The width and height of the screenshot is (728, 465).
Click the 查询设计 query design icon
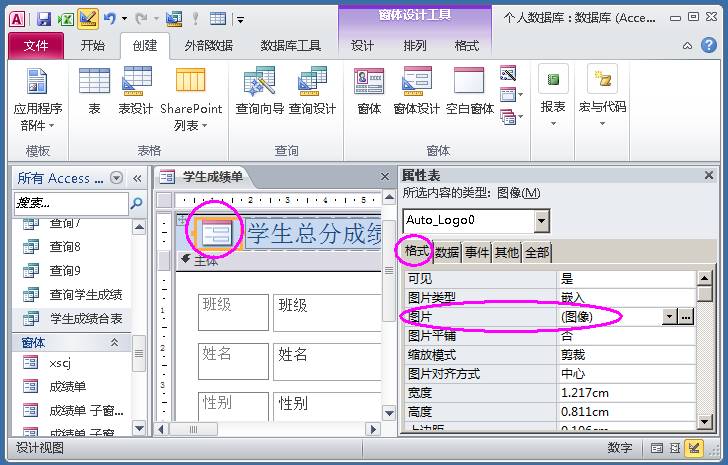click(312, 90)
